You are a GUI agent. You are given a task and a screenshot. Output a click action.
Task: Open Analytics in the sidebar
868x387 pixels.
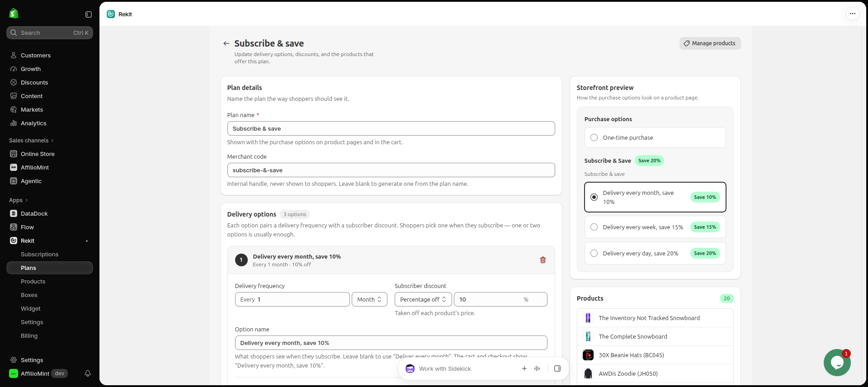click(x=50, y=123)
